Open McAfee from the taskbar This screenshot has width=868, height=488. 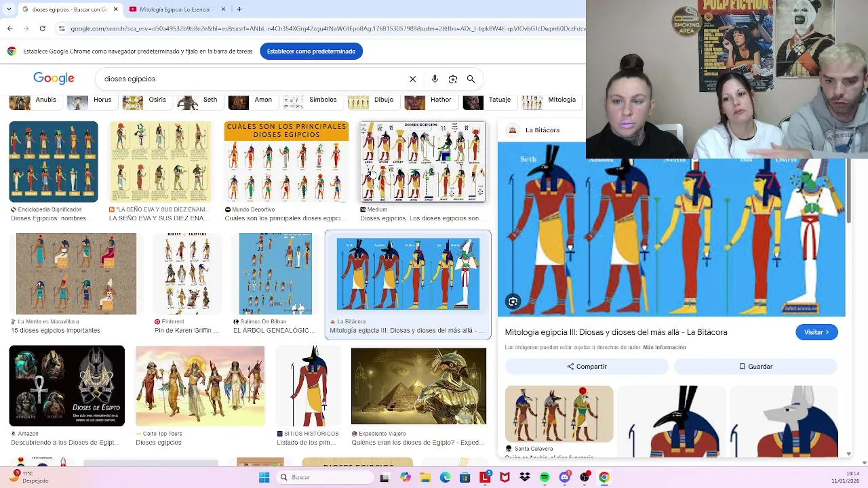click(x=505, y=477)
